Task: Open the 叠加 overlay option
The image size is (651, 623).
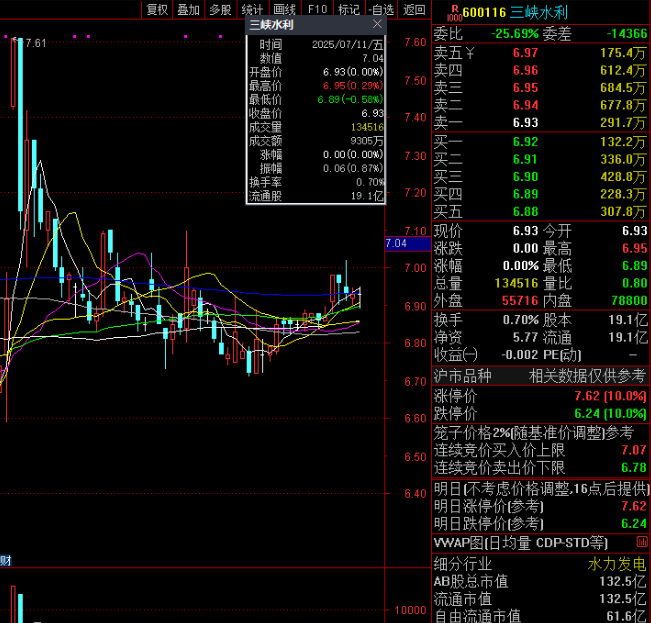Action: pos(188,10)
